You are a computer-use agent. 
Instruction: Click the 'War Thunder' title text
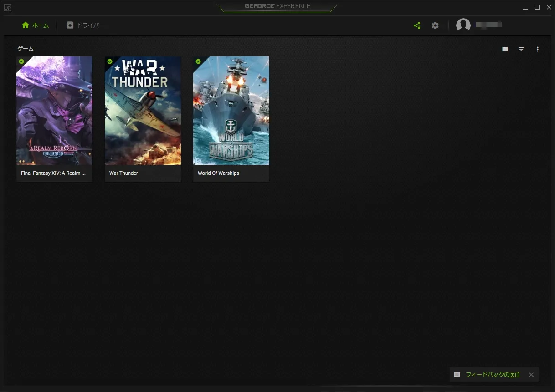click(123, 173)
